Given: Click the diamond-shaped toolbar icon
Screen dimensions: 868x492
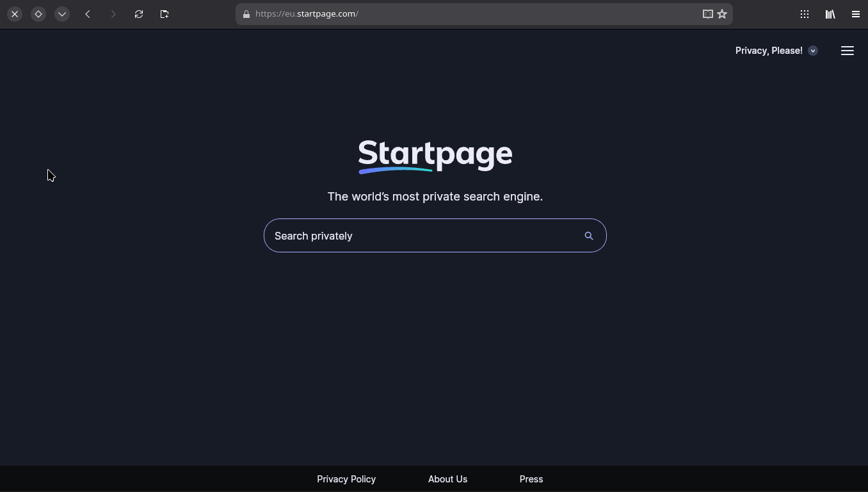Looking at the screenshot, I should pos(38,14).
